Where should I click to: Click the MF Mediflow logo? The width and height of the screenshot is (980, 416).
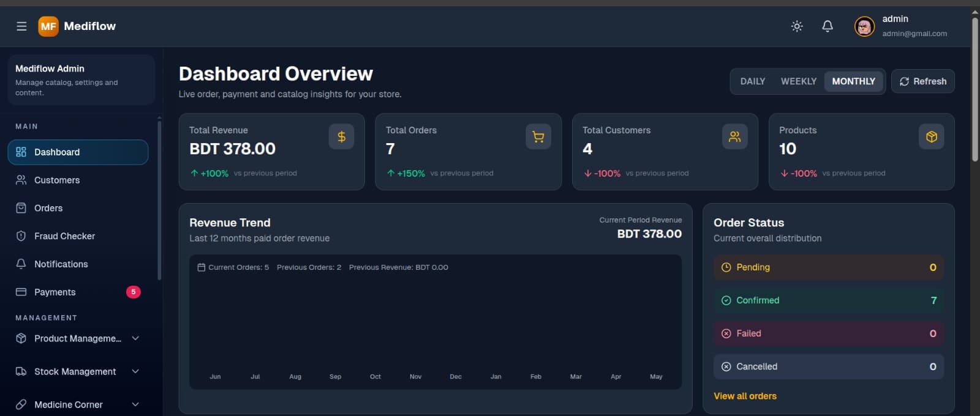point(77,26)
